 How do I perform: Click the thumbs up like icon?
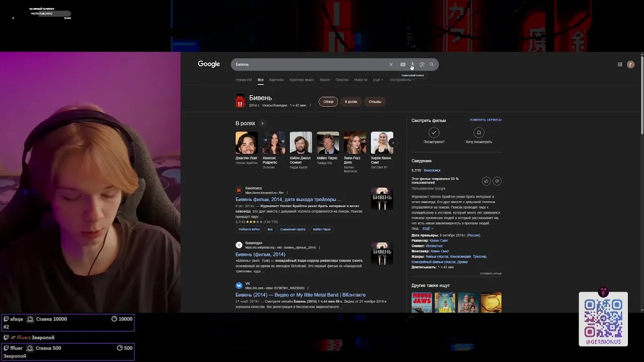486,181
